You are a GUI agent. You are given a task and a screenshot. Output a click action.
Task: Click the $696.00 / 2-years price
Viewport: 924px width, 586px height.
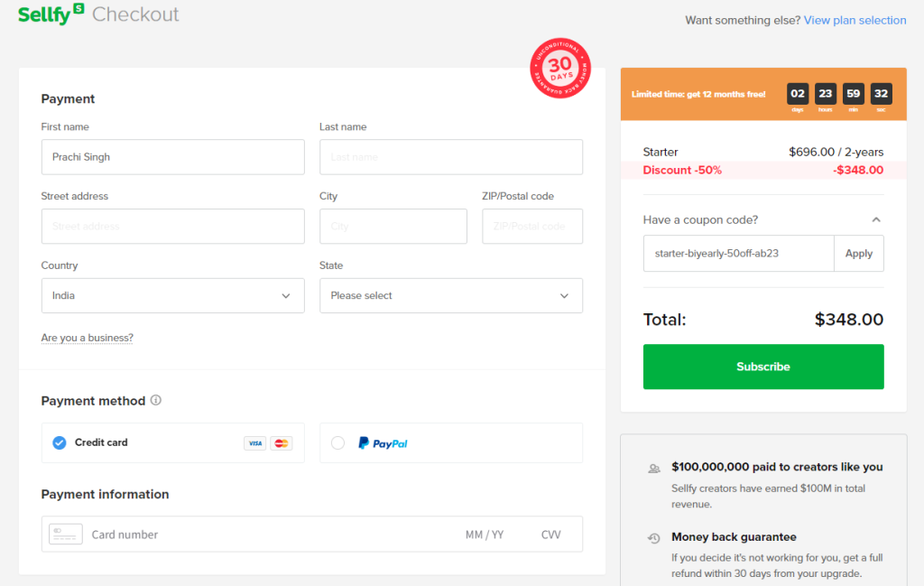pos(836,152)
